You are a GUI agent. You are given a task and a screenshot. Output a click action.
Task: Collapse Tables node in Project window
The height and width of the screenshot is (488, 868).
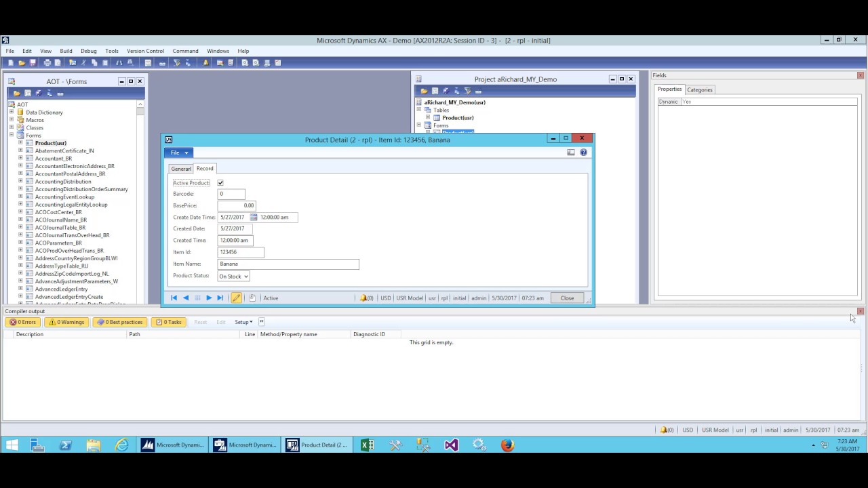coord(418,110)
